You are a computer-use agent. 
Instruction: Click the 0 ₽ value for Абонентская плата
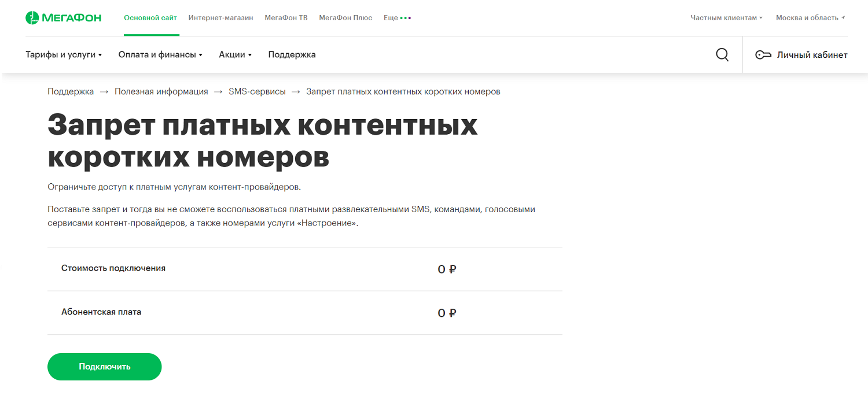447,313
